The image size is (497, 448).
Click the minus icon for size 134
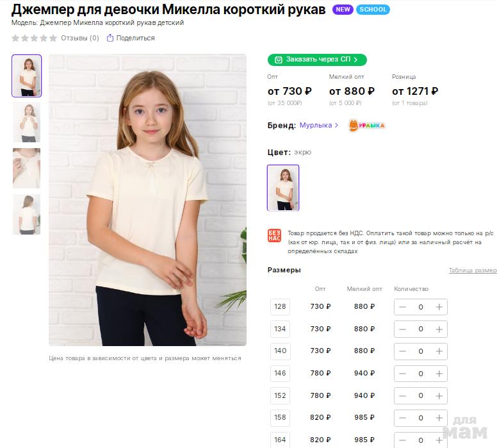[403, 329]
